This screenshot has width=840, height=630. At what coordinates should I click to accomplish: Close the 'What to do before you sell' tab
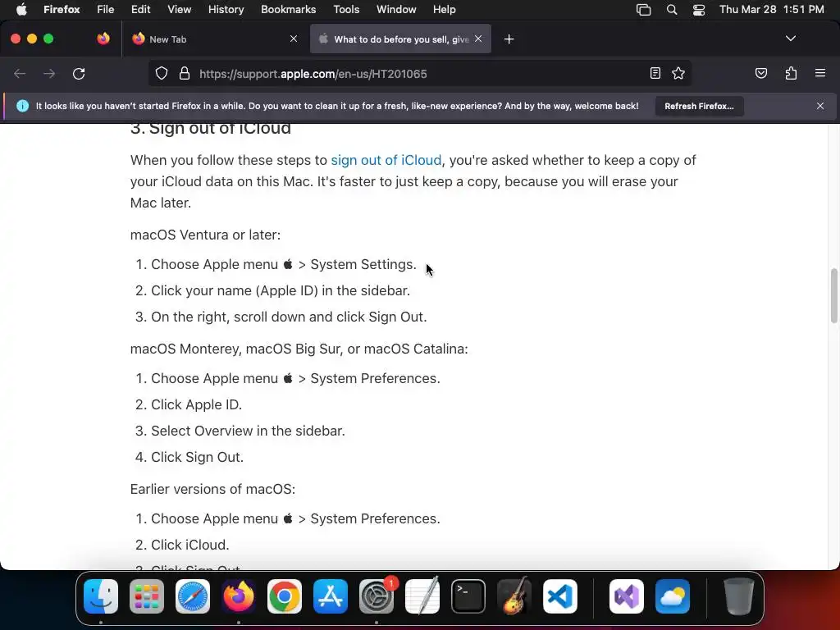pos(478,39)
